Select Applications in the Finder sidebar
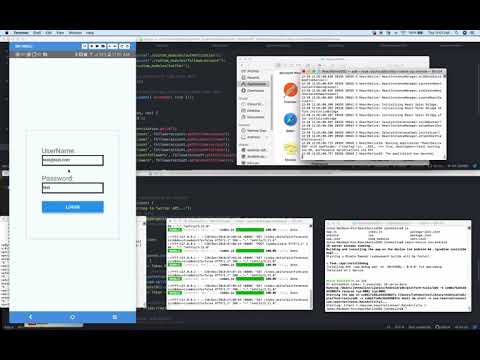Image resolution: width=480 pixels, height=360 pixels. point(254,84)
